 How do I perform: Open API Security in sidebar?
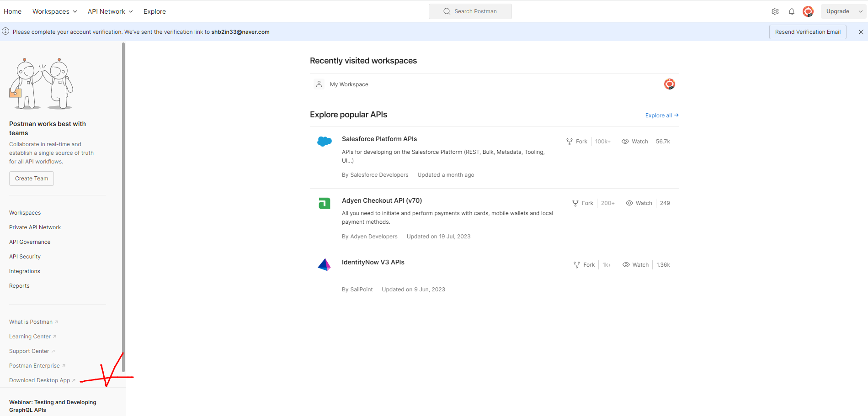(x=25, y=257)
